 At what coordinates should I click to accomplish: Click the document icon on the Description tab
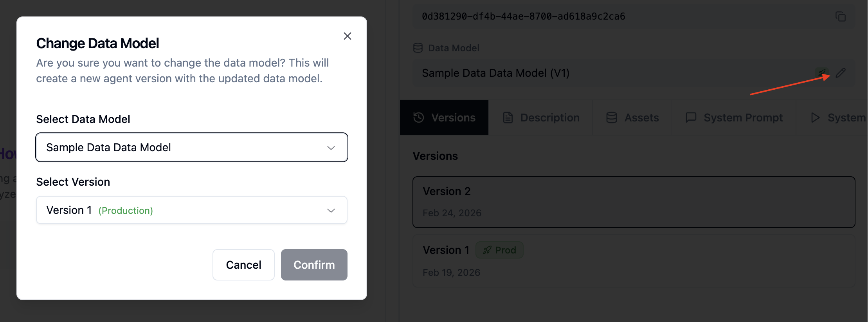[508, 117]
